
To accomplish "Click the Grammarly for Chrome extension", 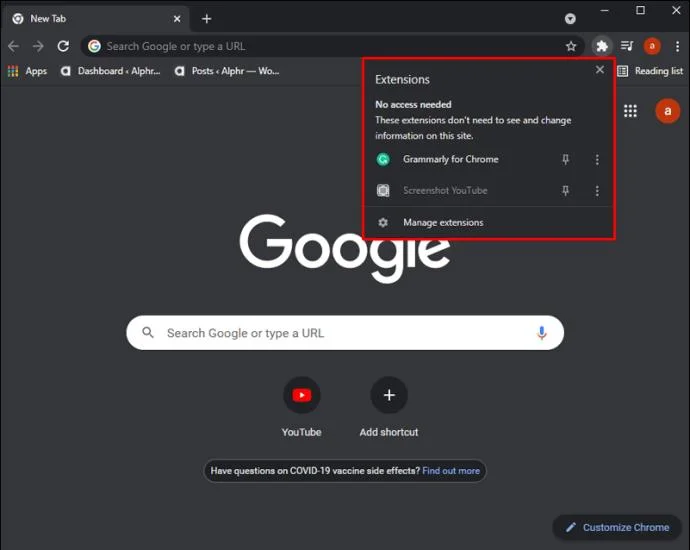I will [451, 159].
